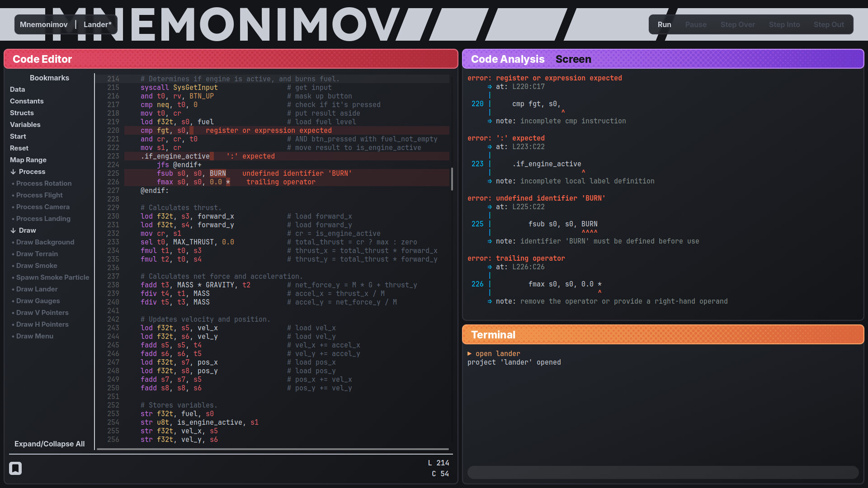Click the terminal command input field

click(x=662, y=472)
